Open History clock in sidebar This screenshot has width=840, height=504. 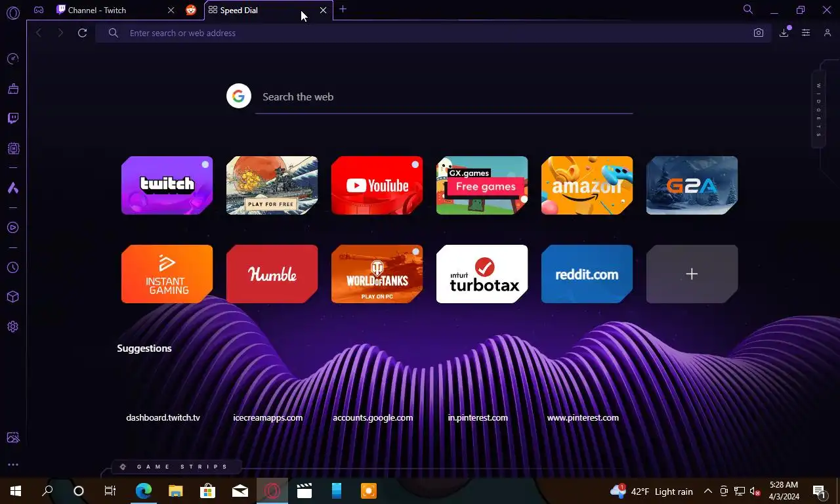pyautogui.click(x=12, y=268)
